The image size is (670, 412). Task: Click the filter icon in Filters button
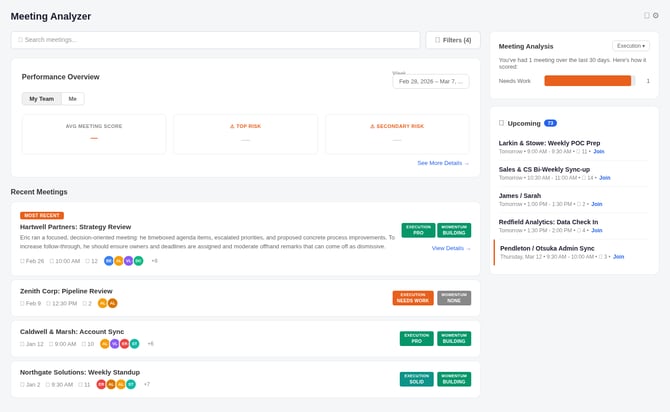pyautogui.click(x=437, y=40)
